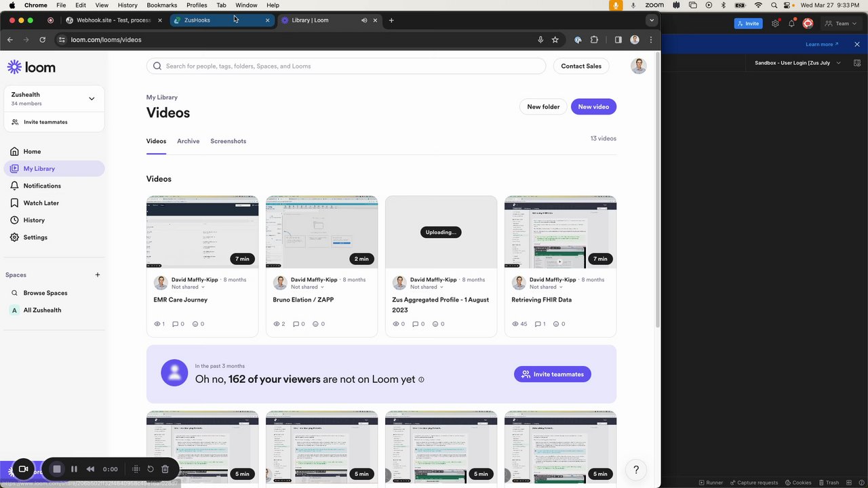This screenshot has width=868, height=488.
Task: Open Notifications in Loom sidebar
Action: click(42, 186)
